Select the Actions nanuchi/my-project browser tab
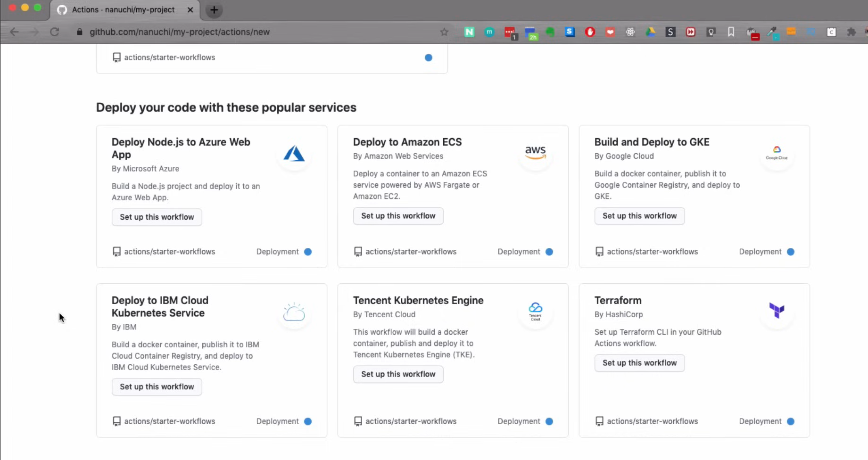 (x=123, y=10)
